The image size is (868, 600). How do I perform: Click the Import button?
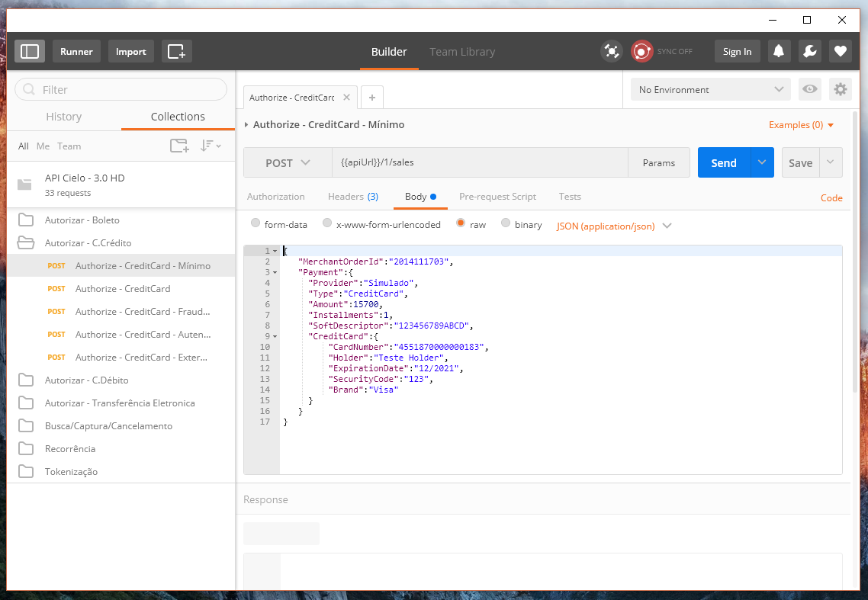click(130, 52)
